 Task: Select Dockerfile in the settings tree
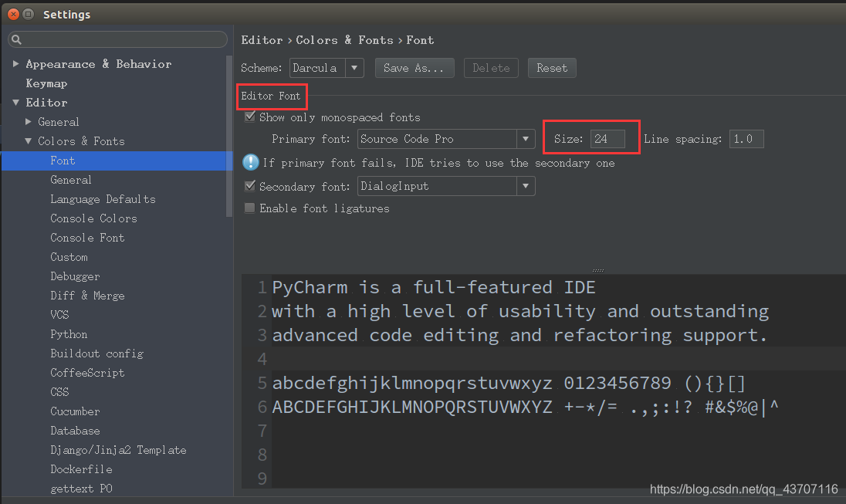[81, 469]
